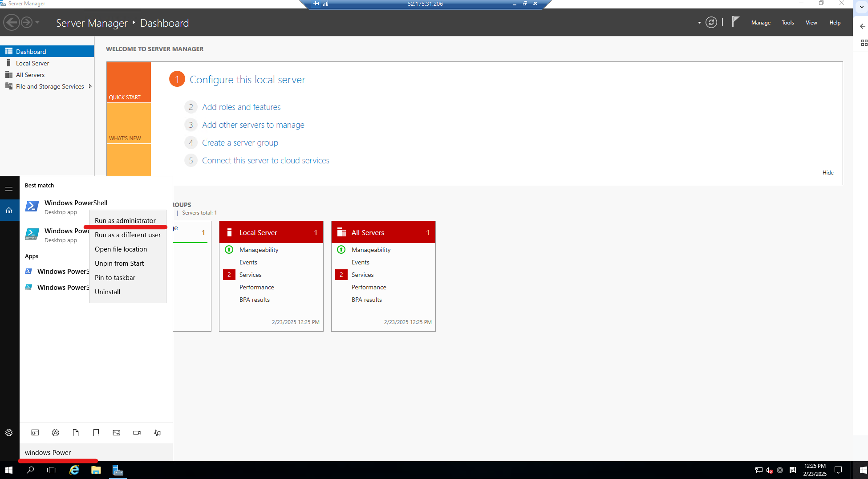The height and width of the screenshot is (479, 868).
Task: Click the Server Manager forward navigation arrow
Action: tap(27, 22)
